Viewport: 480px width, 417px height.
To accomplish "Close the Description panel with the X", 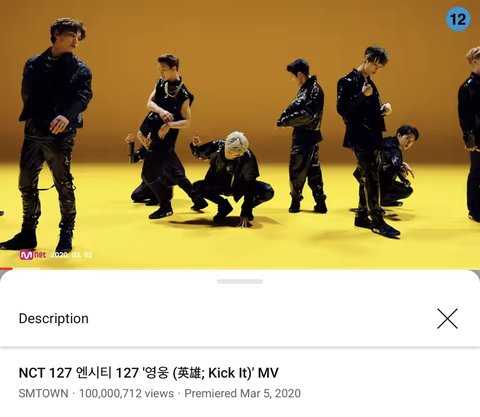I will click(x=447, y=319).
